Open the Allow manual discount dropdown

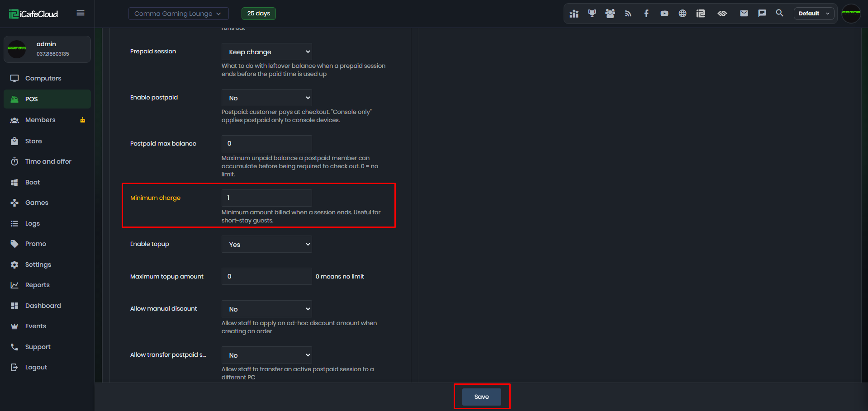click(x=267, y=309)
